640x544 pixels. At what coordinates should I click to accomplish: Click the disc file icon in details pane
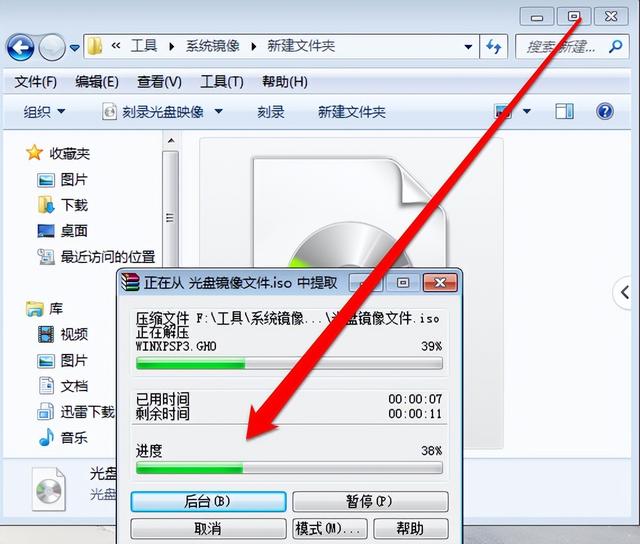49,489
